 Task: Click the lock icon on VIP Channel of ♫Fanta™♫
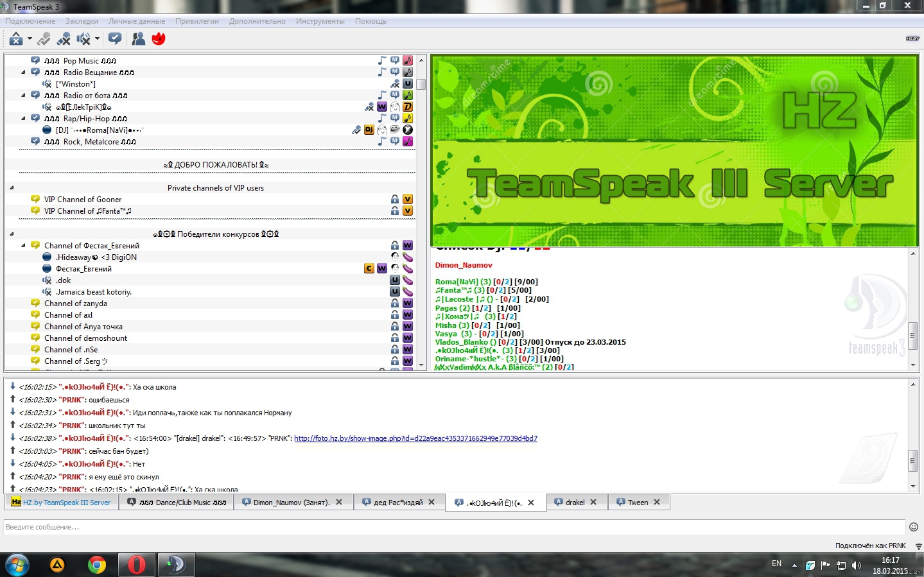click(395, 211)
